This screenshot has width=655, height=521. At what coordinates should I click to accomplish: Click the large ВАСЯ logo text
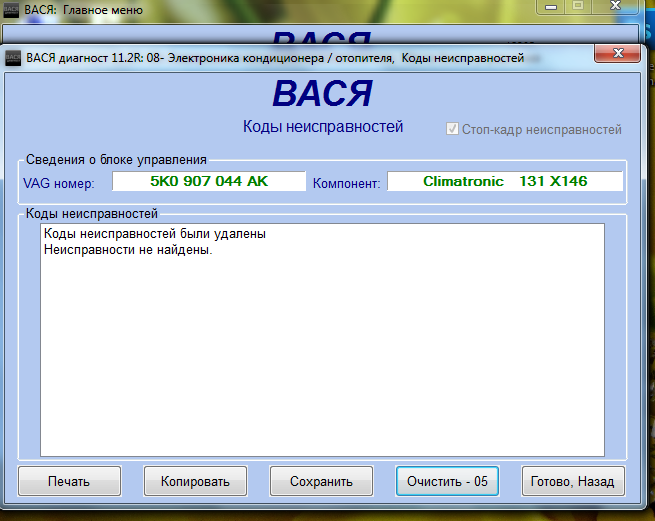coord(322,94)
